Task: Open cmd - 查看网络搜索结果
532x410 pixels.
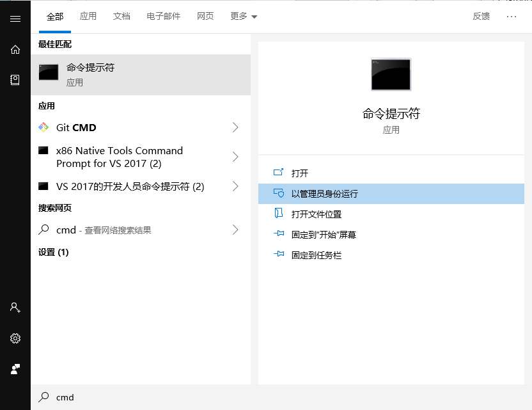Action: pyautogui.click(x=141, y=230)
